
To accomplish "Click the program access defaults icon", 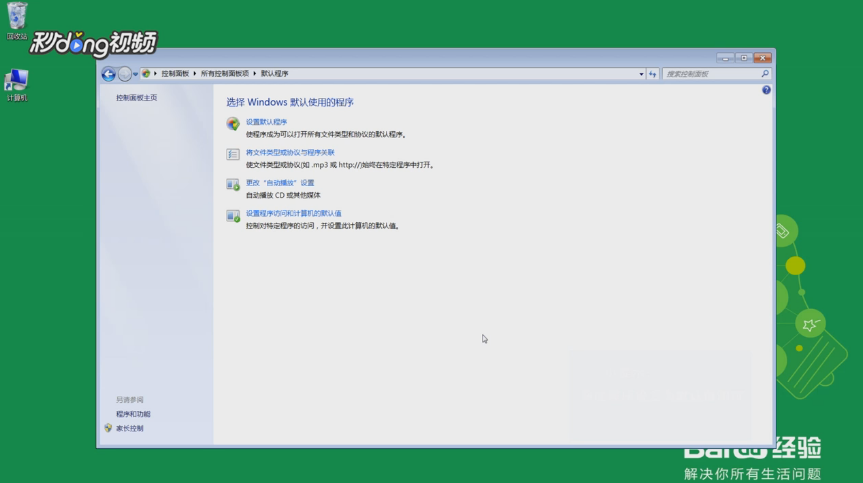I will 233,216.
